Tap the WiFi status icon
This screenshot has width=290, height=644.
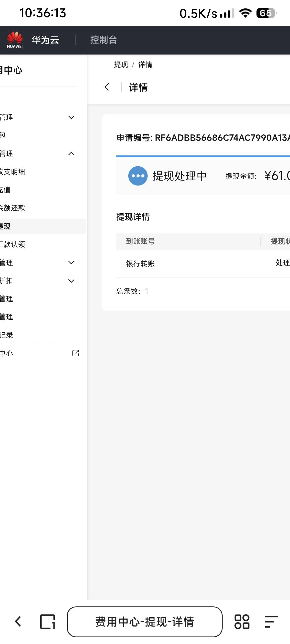click(x=245, y=13)
